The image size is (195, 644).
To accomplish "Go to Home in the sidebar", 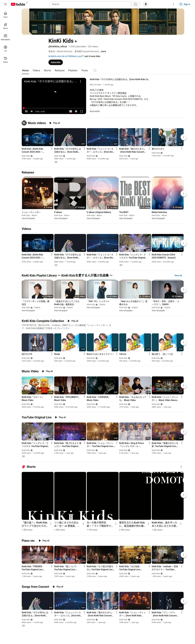I will [5, 15].
